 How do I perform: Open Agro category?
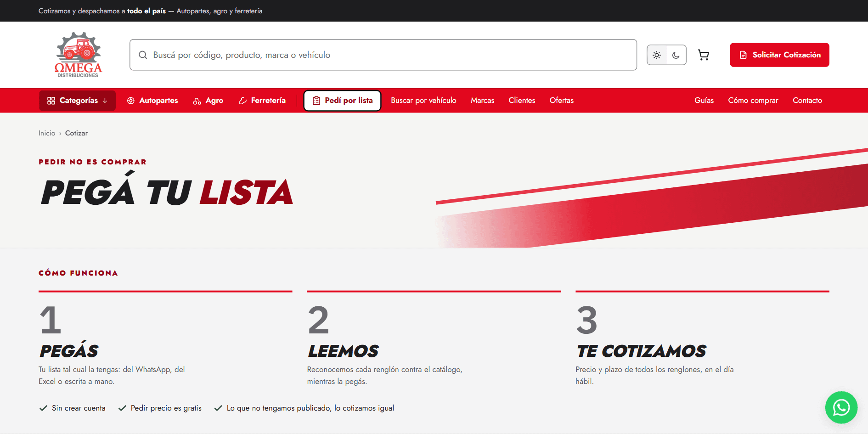(208, 101)
